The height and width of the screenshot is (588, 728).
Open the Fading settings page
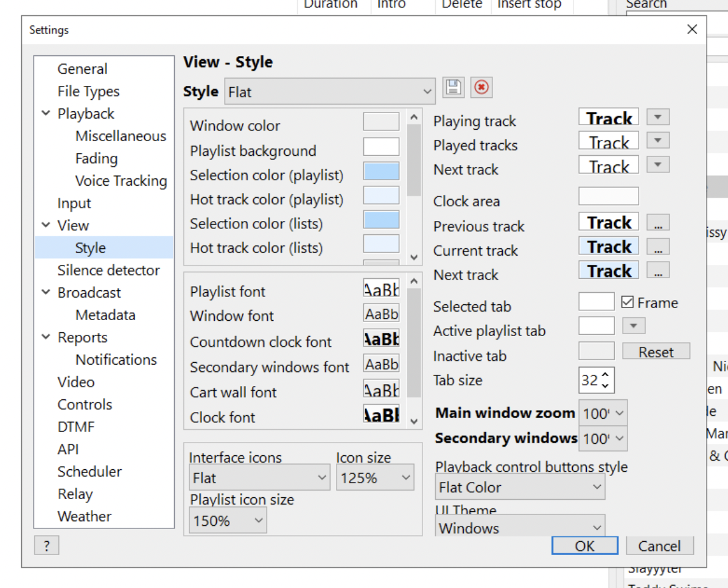(97, 158)
